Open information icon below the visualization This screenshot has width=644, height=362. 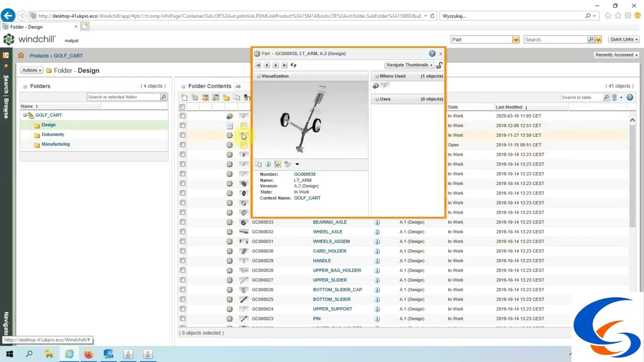coord(268,164)
